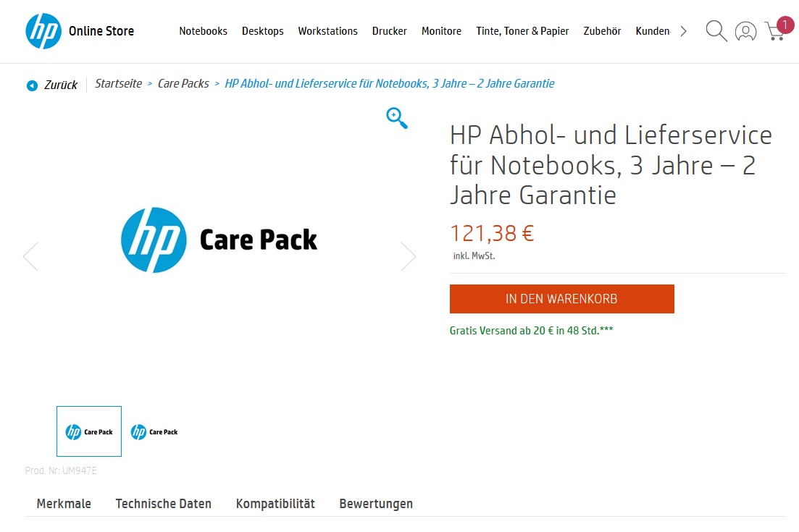Switch to the Technische Daten tab
The width and height of the screenshot is (799, 532).
(x=164, y=504)
